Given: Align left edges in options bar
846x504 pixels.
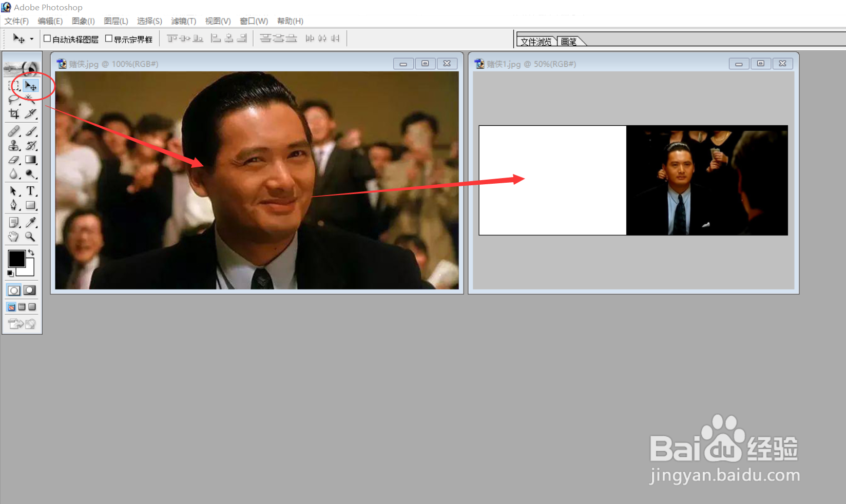Looking at the screenshot, I should tap(216, 38).
